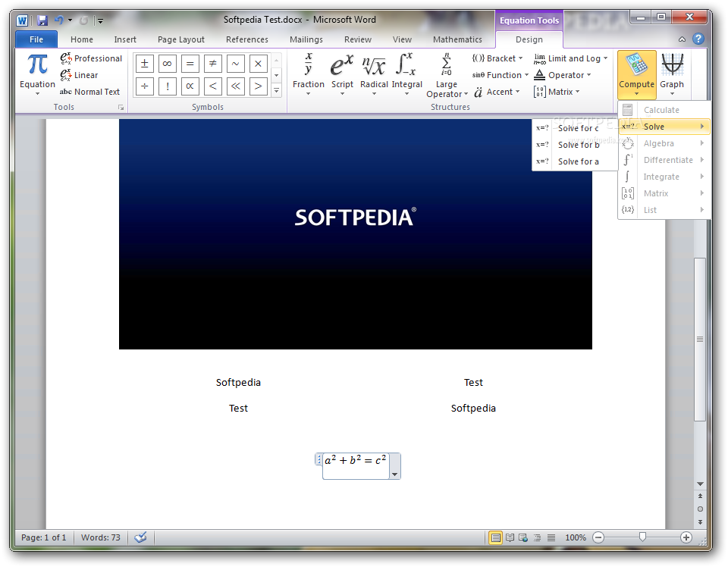Switch equation to Professional format

point(91,58)
